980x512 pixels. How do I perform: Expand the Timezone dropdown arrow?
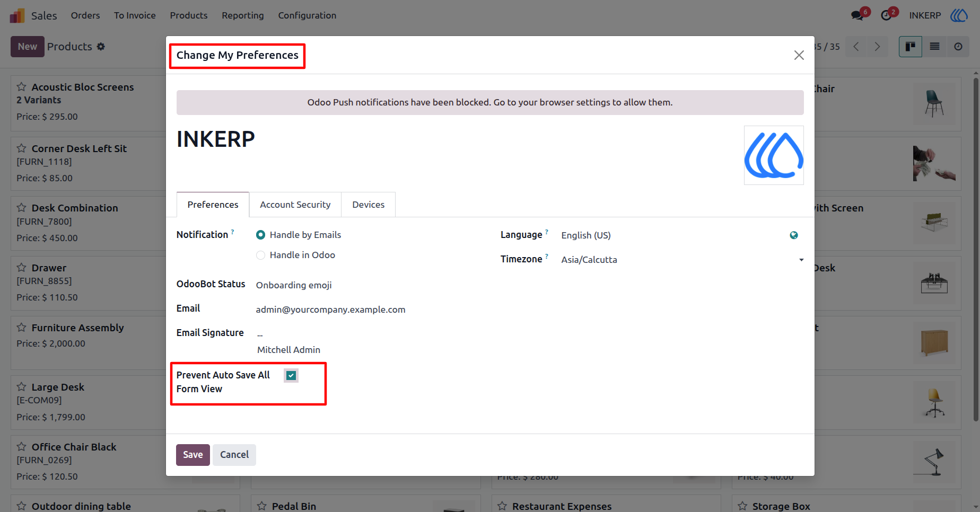(801, 260)
